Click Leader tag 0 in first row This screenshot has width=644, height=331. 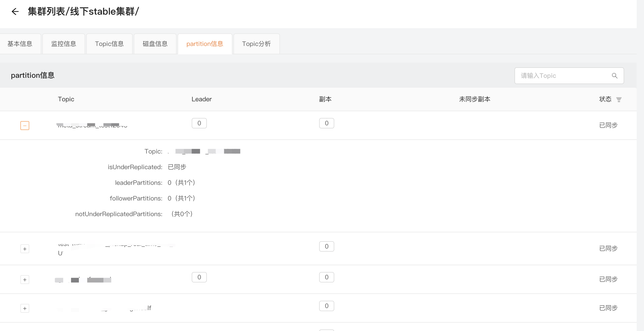point(199,123)
